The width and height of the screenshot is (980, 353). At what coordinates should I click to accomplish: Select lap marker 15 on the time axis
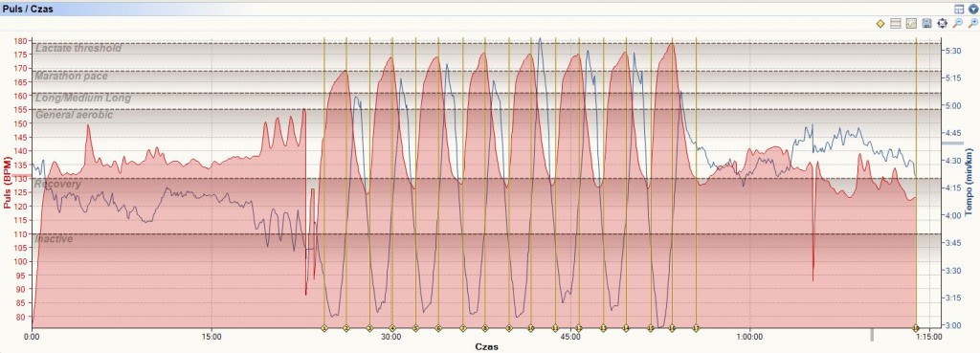point(651,328)
